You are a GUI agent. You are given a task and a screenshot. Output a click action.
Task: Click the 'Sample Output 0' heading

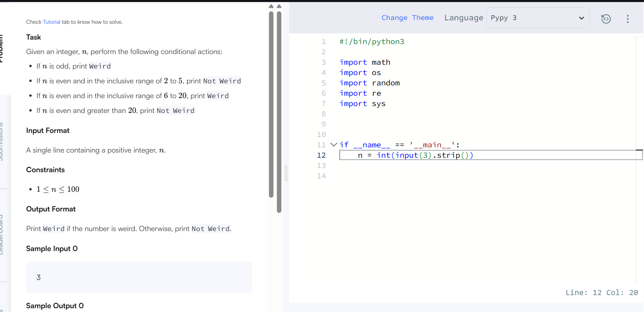pyautogui.click(x=55, y=306)
